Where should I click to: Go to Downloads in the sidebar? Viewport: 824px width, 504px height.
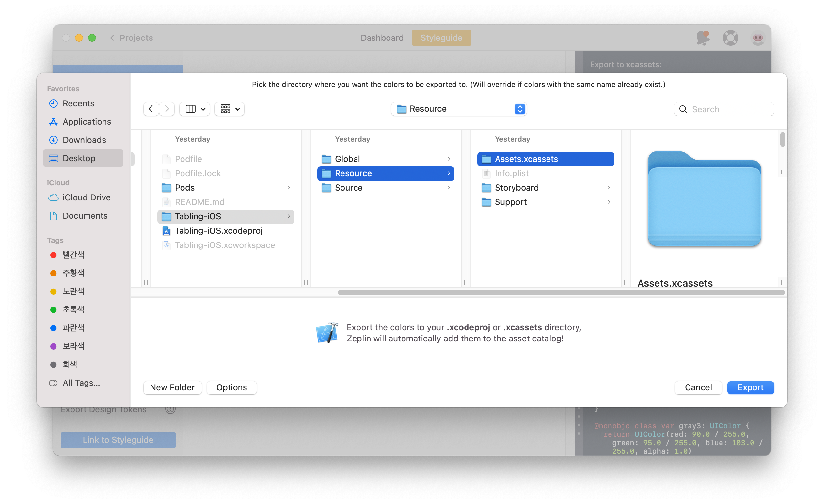pyautogui.click(x=84, y=140)
